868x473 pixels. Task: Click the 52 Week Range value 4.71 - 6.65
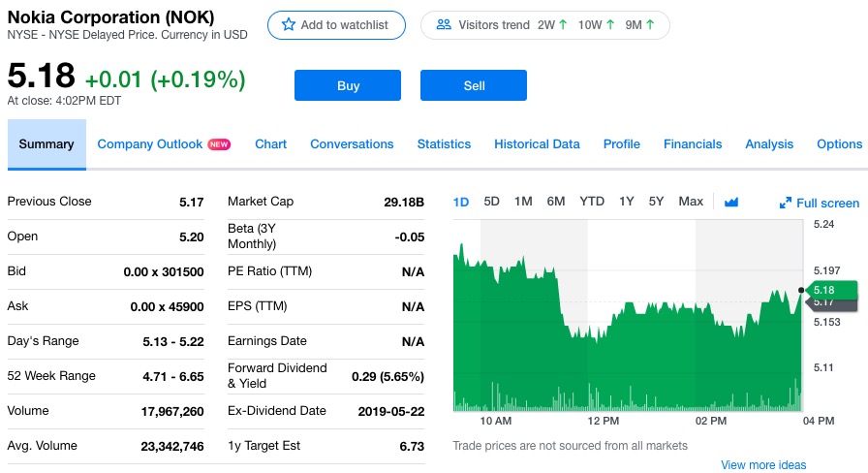click(x=173, y=377)
